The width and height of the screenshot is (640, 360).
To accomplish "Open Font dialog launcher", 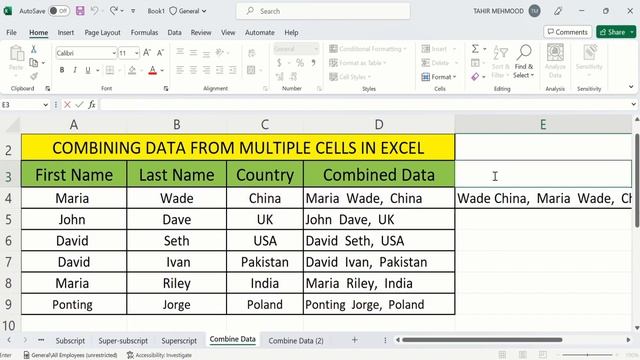I will click(x=166, y=89).
